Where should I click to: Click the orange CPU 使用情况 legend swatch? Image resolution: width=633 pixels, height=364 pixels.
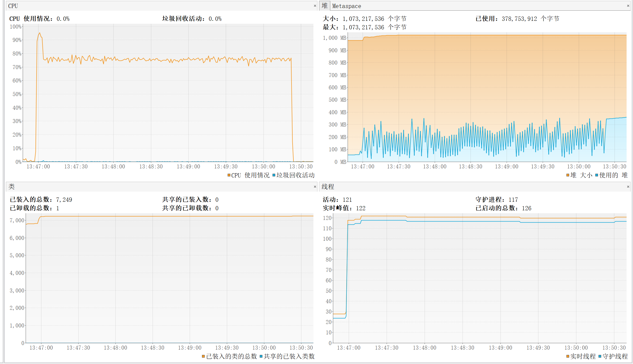click(x=229, y=175)
